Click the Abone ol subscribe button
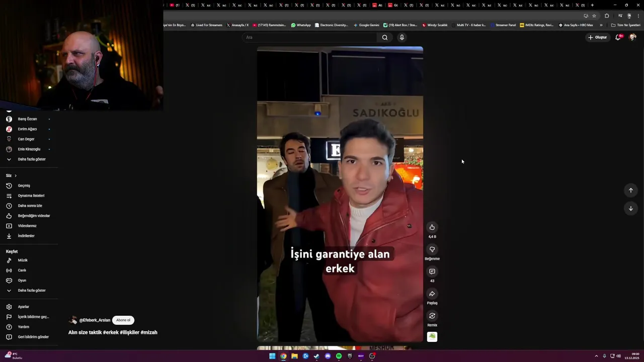The height and width of the screenshot is (362, 644). [123, 320]
